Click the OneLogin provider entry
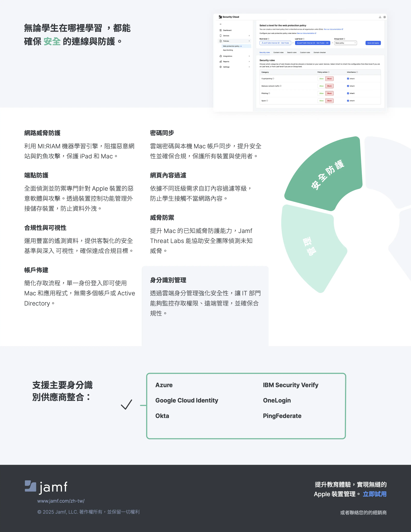This screenshot has width=411, height=532. (277, 400)
